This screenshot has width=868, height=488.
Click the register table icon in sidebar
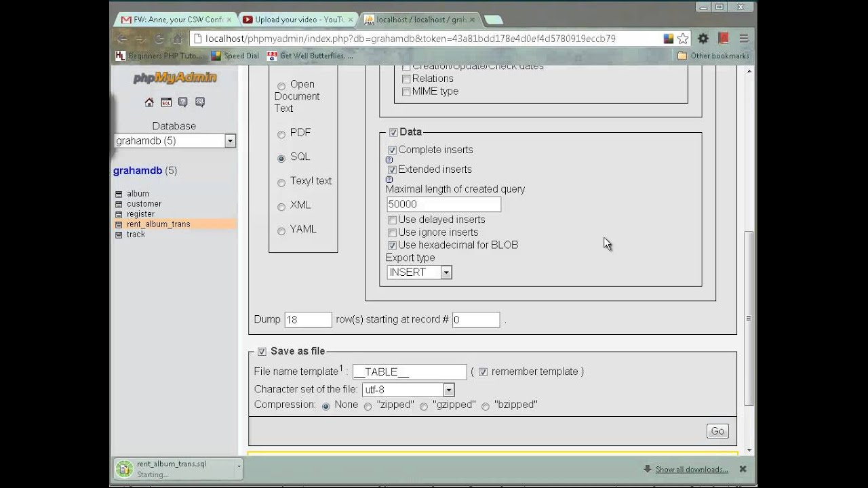tap(119, 214)
